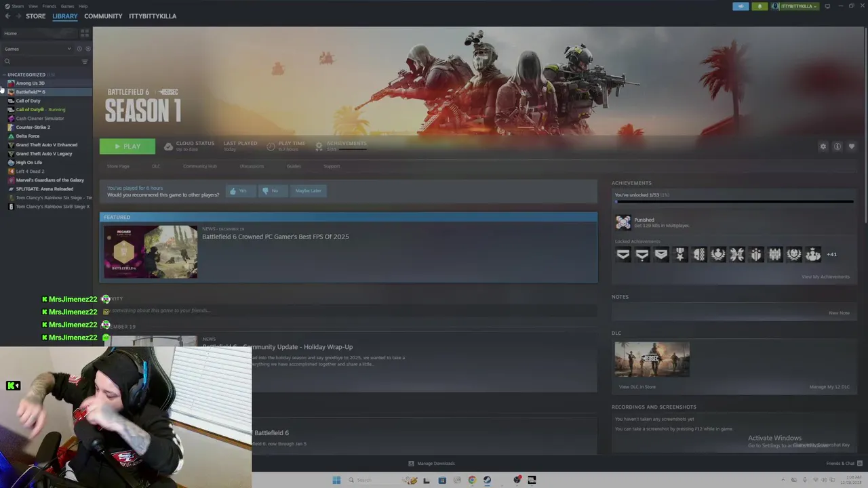Open the advanced filter options icon
The image size is (868, 488).
pyautogui.click(x=85, y=62)
